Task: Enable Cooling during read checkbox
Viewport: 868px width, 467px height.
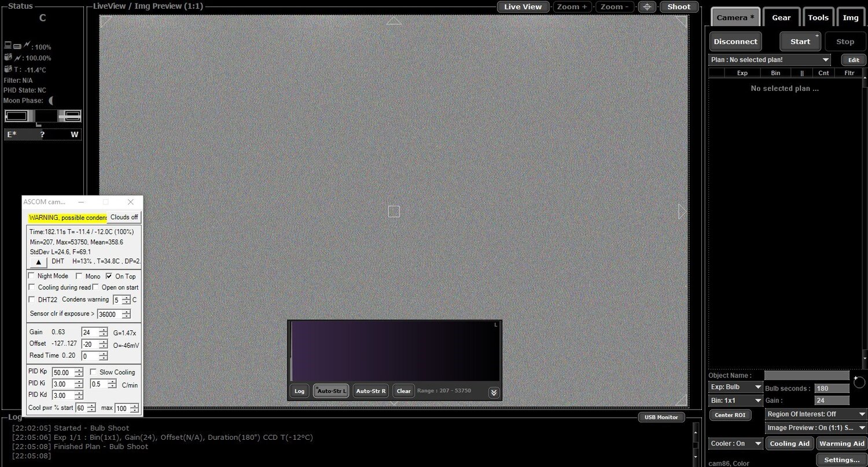Action: click(x=32, y=287)
